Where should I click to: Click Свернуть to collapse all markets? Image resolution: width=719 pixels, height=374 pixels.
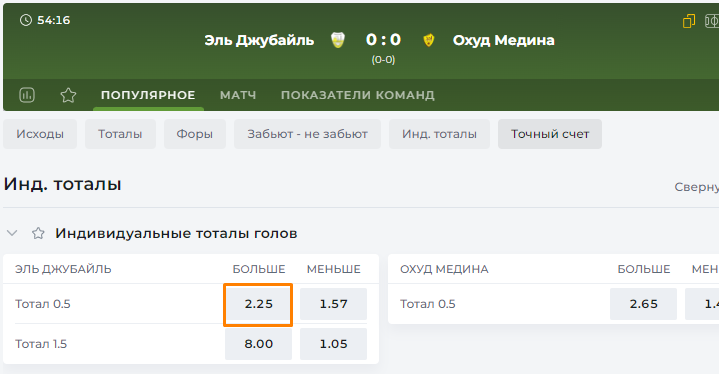click(697, 187)
